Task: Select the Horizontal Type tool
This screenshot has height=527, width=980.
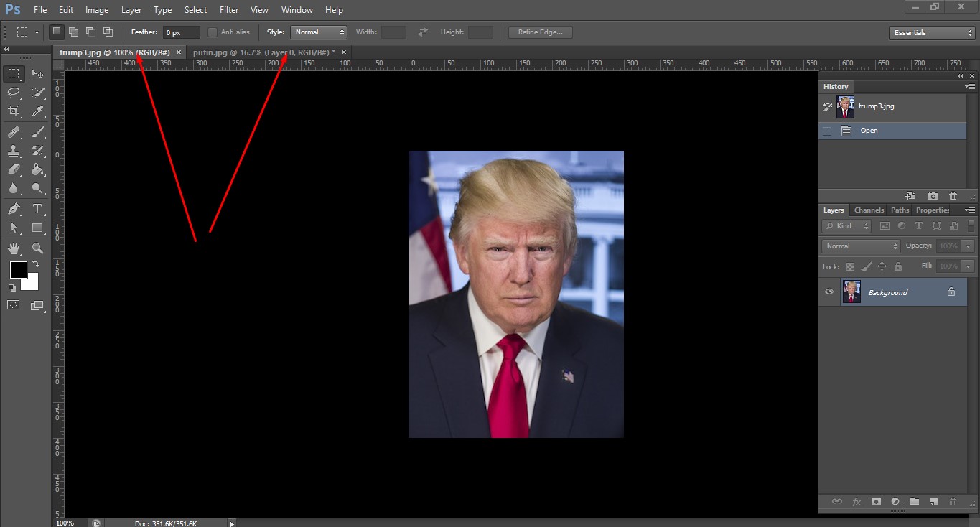Action: click(x=37, y=209)
